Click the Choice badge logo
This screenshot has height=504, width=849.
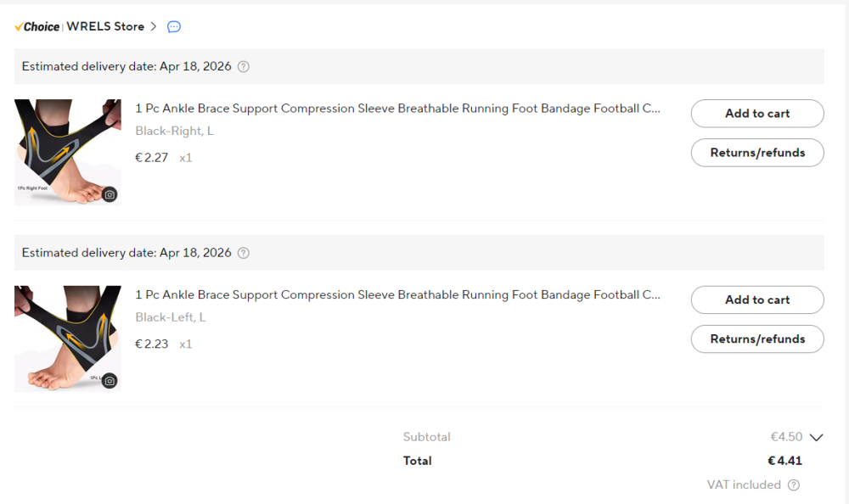pyautogui.click(x=37, y=26)
